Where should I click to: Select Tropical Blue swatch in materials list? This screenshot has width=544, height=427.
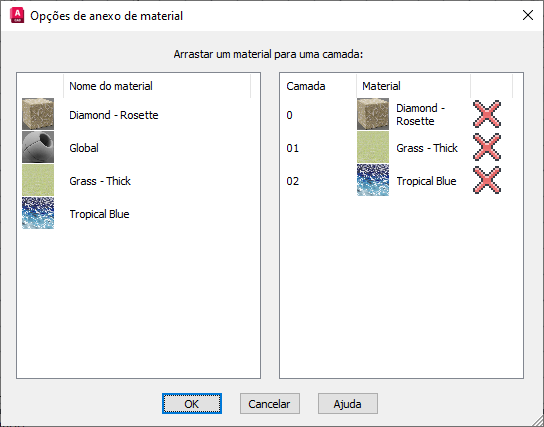38,213
